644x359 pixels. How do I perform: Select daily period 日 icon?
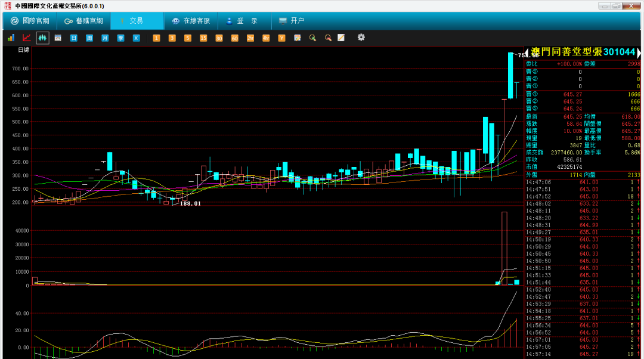[73, 38]
